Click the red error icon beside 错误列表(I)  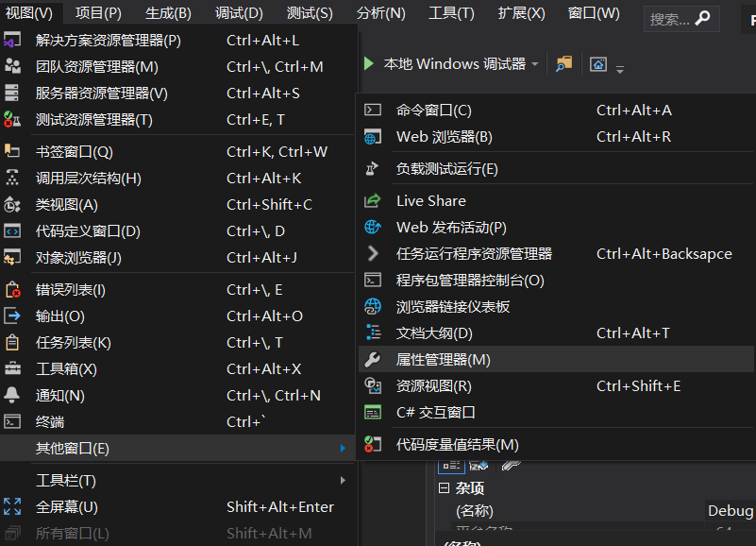tap(11, 289)
